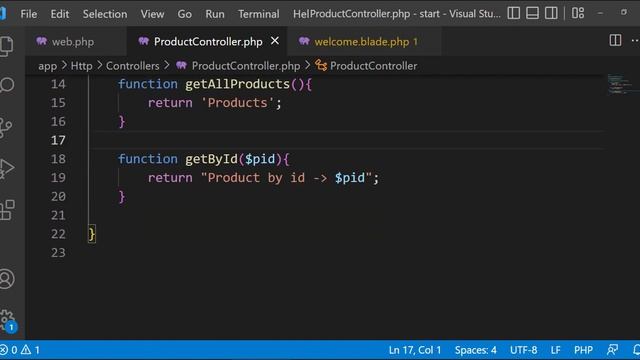Minimize the VS Code window
Viewport: 640px width, 360px height.
click(x=600, y=13)
